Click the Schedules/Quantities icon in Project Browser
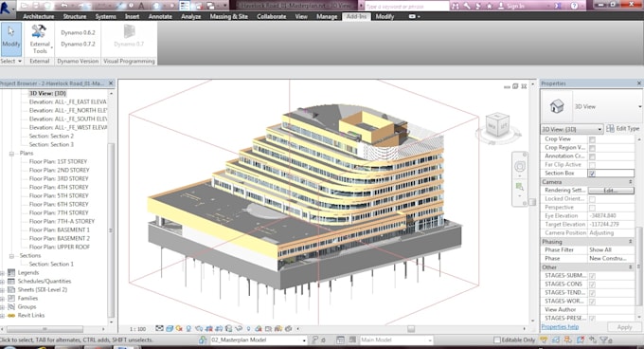The width and height of the screenshot is (644, 349). click(x=11, y=281)
